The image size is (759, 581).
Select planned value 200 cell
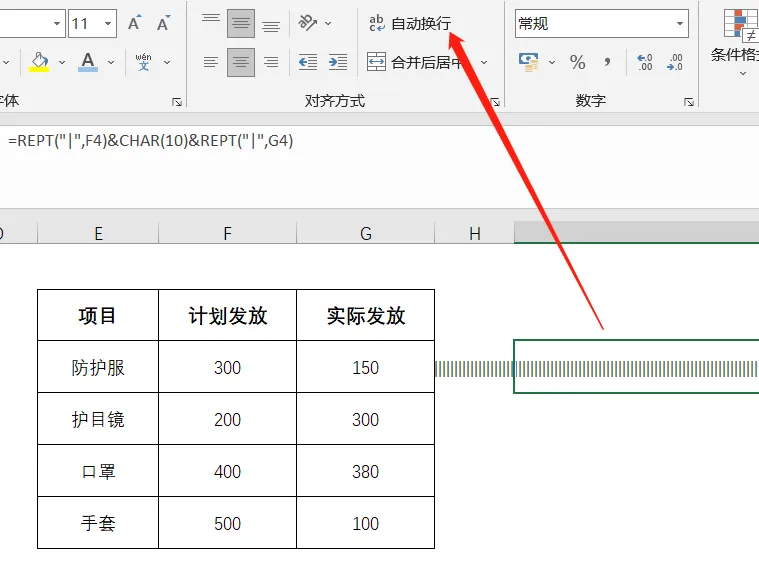(228, 419)
